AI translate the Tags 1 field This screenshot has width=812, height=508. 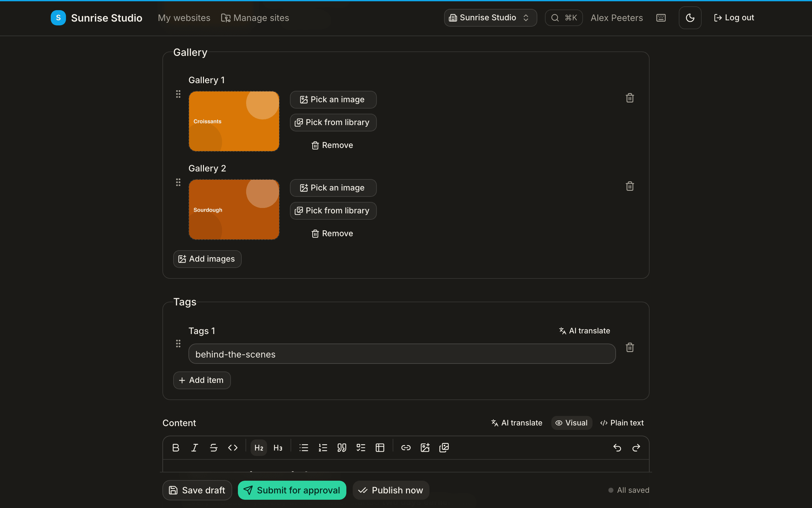(x=585, y=331)
